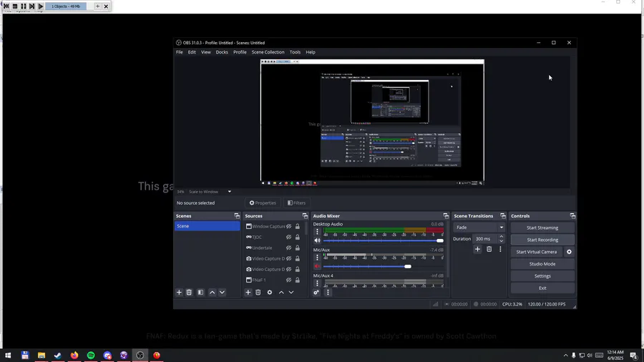Screen dimensions: 644x362
Task: Pop out the Audio Mixer dock
Action: 446,216
